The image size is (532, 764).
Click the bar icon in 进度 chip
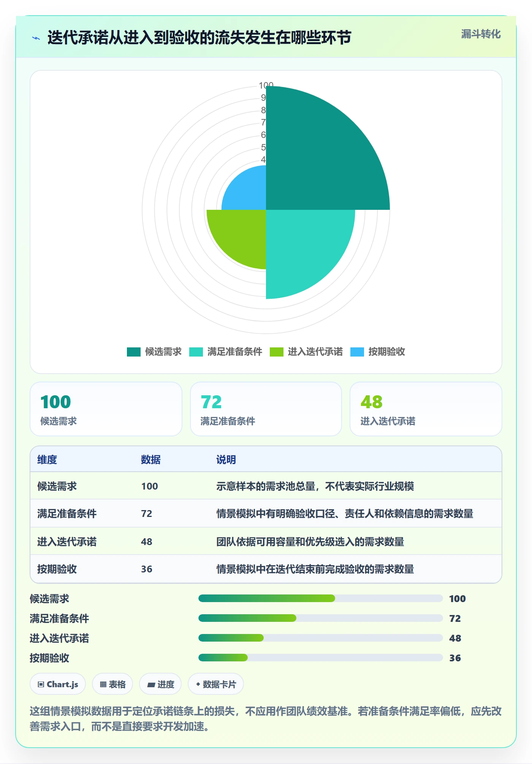151,685
